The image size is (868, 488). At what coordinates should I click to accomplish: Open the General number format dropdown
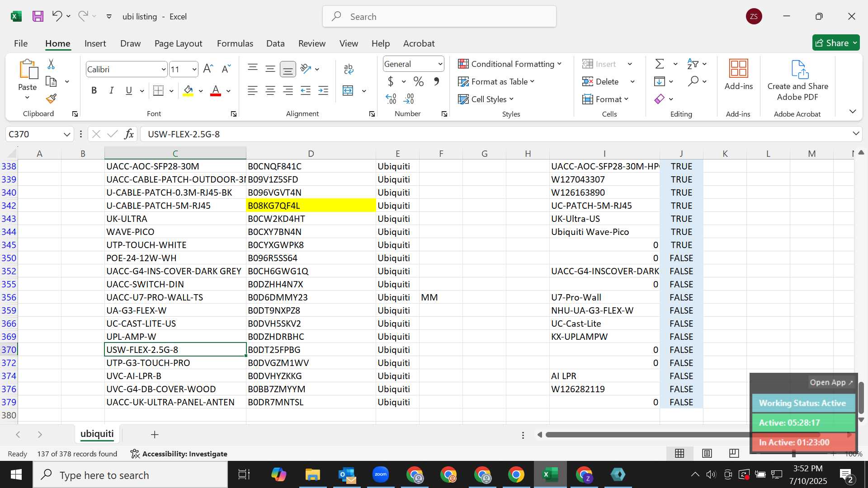[x=440, y=64]
